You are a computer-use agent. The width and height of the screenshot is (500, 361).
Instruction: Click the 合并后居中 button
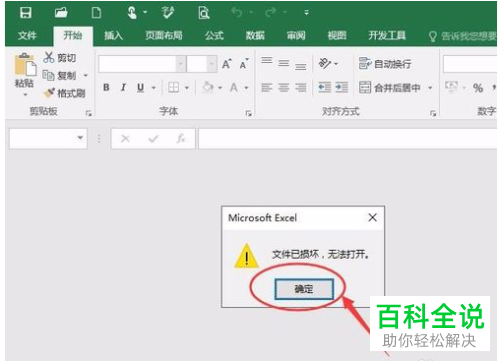coord(390,88)
